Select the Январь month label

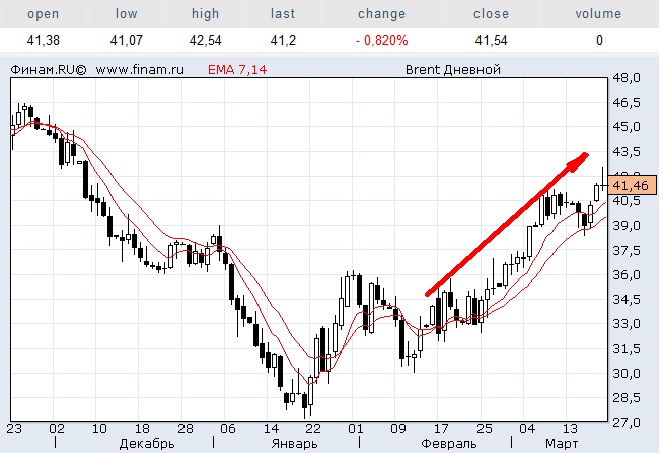click(x=294, y=442)
